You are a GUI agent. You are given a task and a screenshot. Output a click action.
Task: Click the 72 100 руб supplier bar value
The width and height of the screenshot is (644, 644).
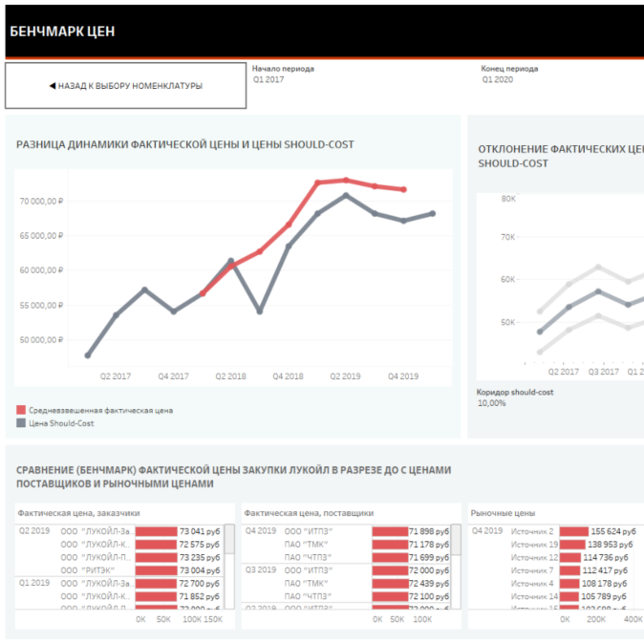pyautogui.click(x=429, y=596)
